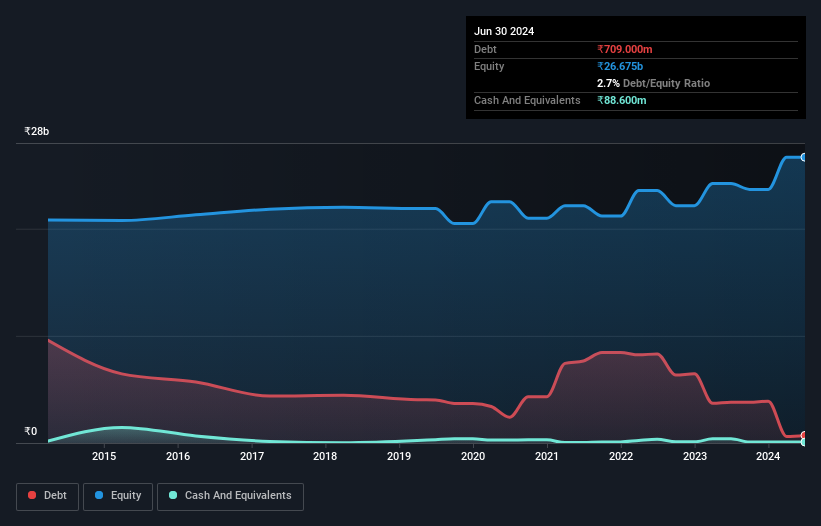Click the 2015 x-axis label
The image size is (821, 526).
104,456
